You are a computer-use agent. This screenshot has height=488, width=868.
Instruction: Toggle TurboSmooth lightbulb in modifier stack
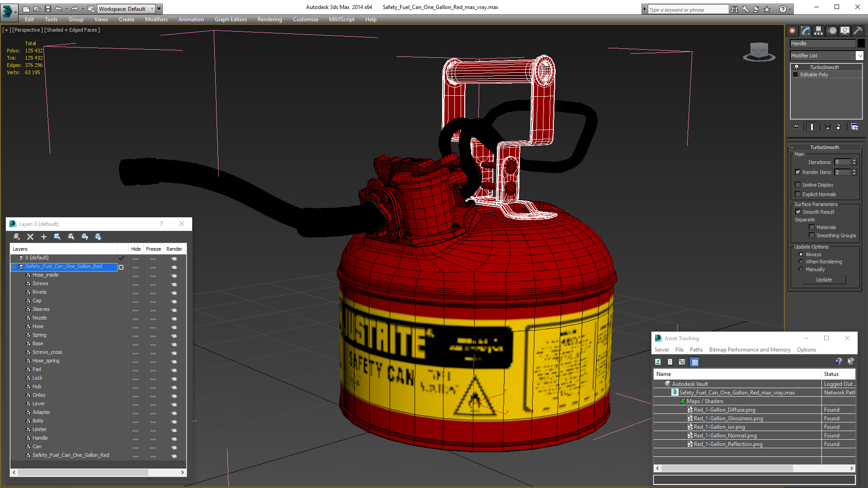click(x=797, y=67)
